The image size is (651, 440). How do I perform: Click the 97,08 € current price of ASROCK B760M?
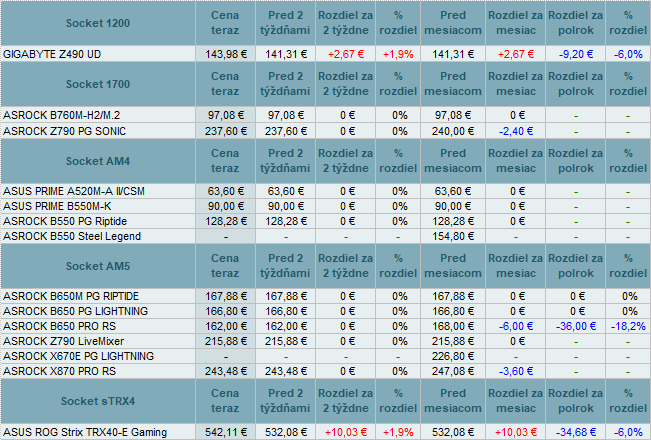coord(226,115)
